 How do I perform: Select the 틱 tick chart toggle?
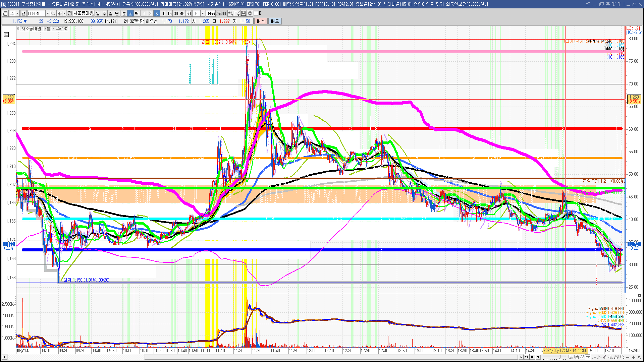[x=137, y=13]
